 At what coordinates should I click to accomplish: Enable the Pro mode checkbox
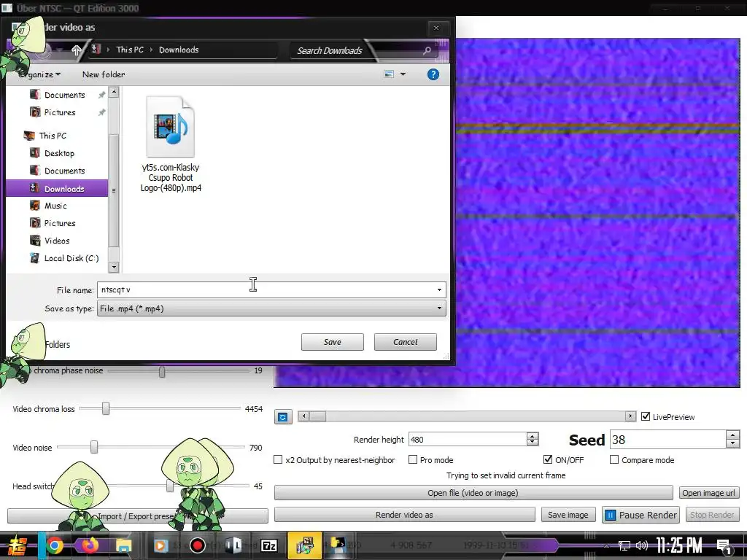[413, 459]
